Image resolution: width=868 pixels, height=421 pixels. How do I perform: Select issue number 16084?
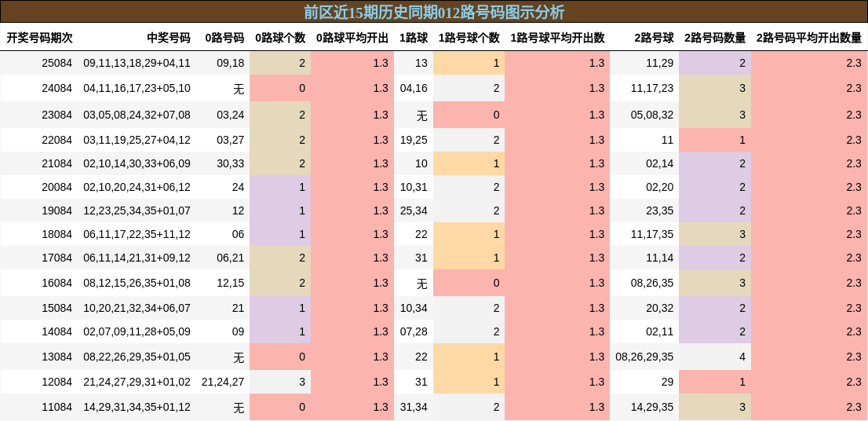57,283
